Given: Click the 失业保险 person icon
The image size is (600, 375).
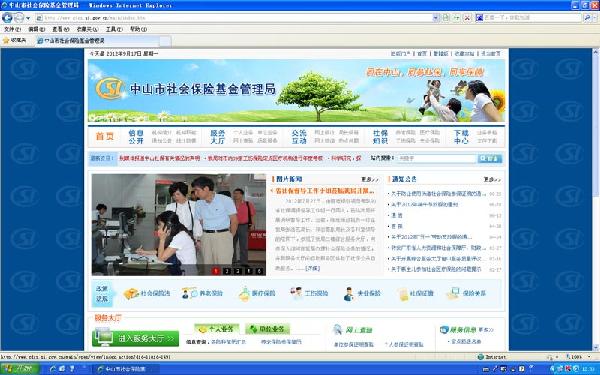Looking at the screenshot, I should tap(348, 294).
